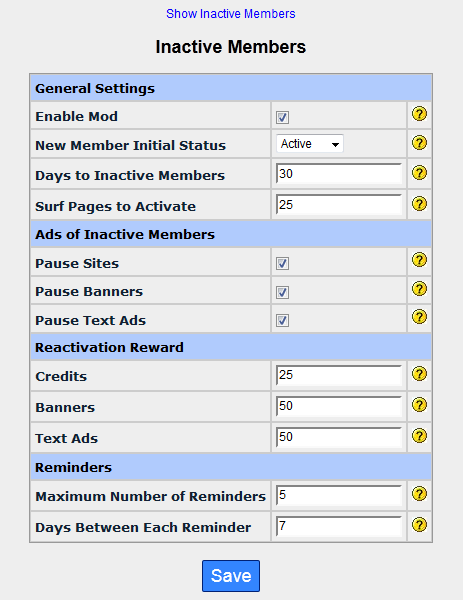Viewport: 463px width, 600px height.
Task: Open help for New Member Initial Status
Action: pos(419,143)
